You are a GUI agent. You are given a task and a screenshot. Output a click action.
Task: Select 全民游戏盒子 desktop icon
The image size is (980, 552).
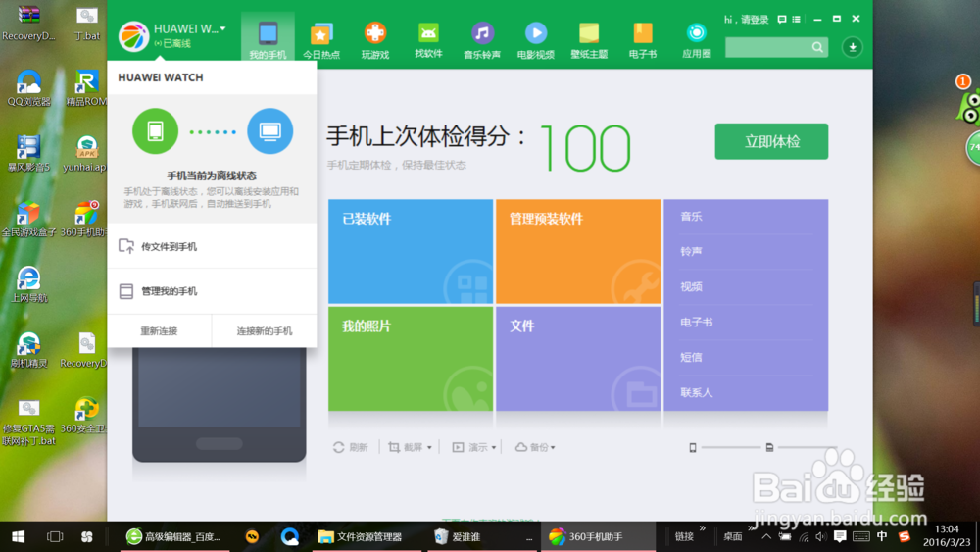point(28,220)
